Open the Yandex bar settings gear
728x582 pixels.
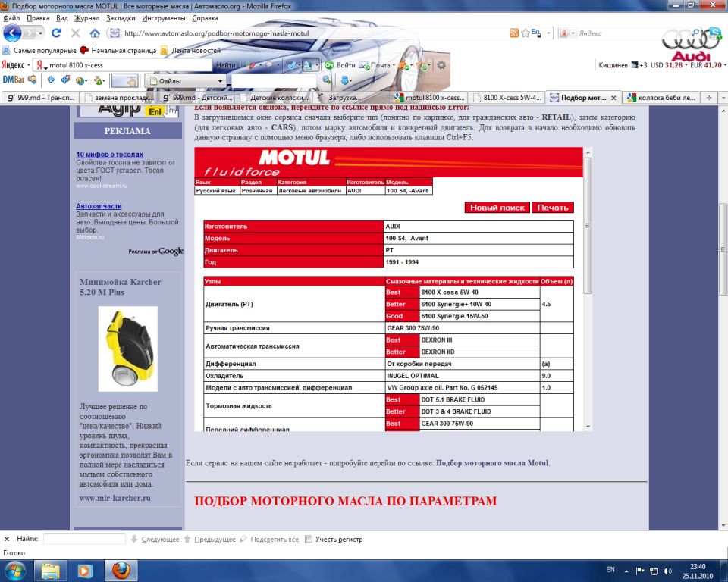click(441, 65)
